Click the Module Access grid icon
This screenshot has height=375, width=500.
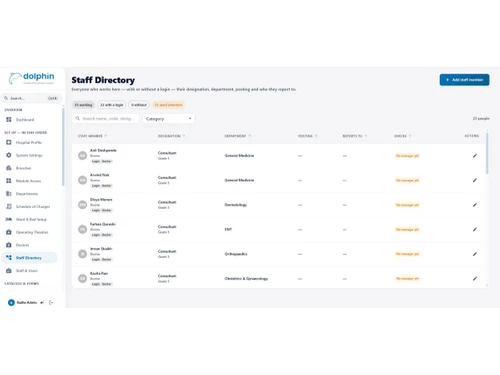click(9, 181)
